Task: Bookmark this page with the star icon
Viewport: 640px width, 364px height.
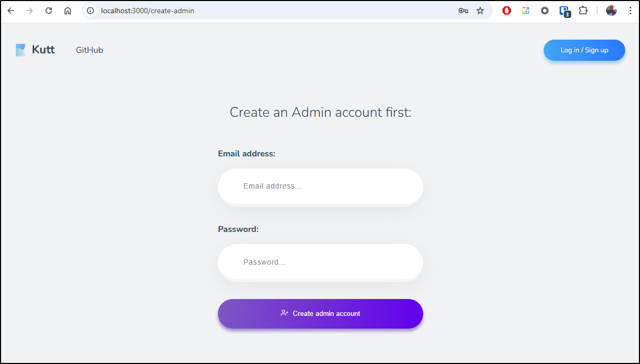Action: pyautogui.click(x=480, y=11)
